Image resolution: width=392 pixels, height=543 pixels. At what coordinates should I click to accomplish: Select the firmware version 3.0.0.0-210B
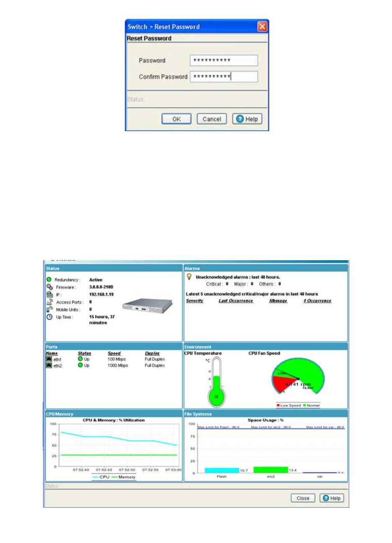coord(101,287)
